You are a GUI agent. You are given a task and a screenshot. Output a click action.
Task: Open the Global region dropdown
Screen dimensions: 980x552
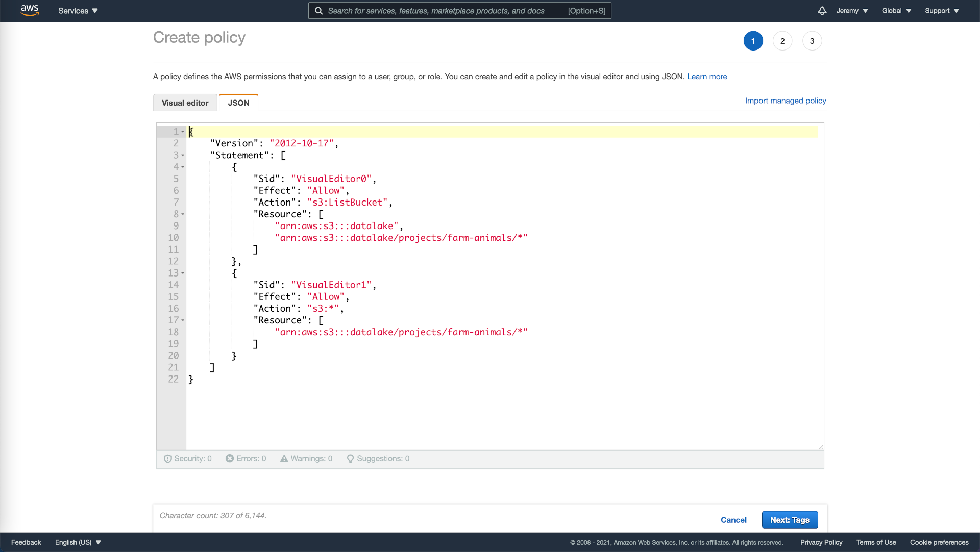point(896,11)
